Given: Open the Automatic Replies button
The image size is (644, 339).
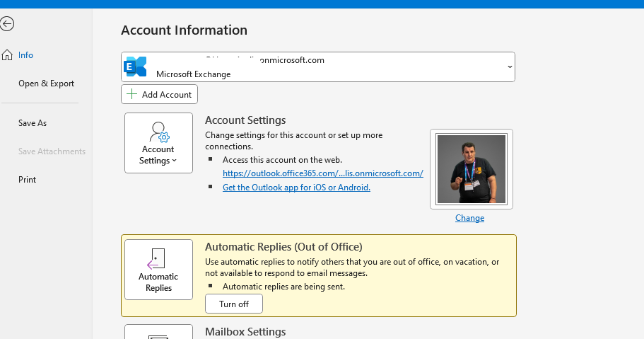Looking at the screenshot, I should (x=158, y=270).
